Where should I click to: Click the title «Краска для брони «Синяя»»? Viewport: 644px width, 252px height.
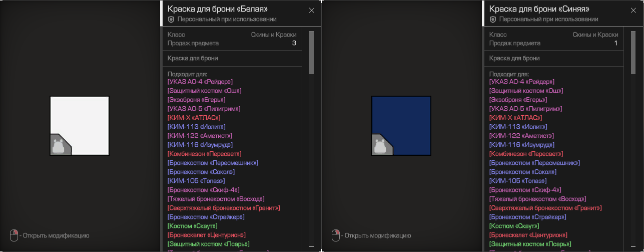click(x=539, y=9)
